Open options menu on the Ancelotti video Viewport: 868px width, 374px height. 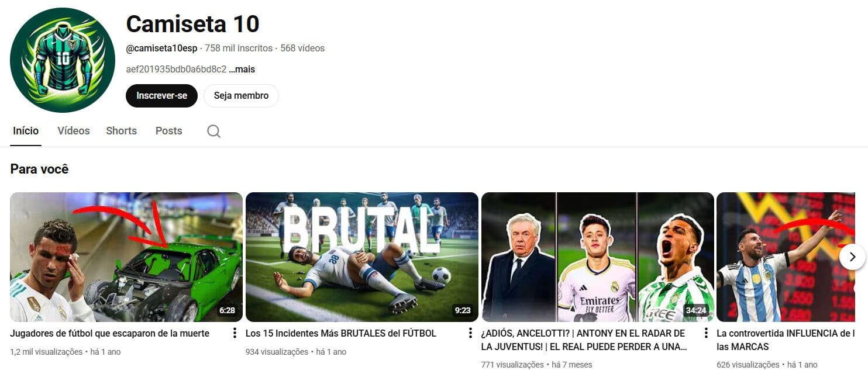point(707,333)
